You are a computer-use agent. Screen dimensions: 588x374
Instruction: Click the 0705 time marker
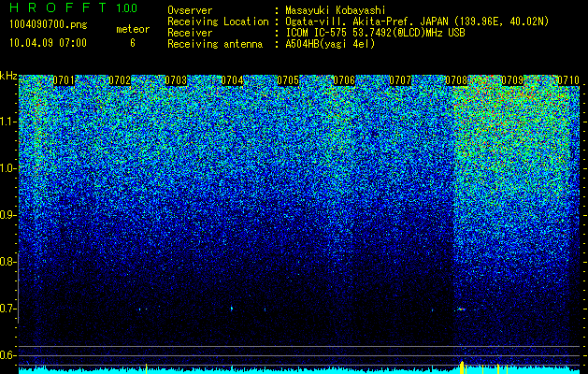(288, 80)
